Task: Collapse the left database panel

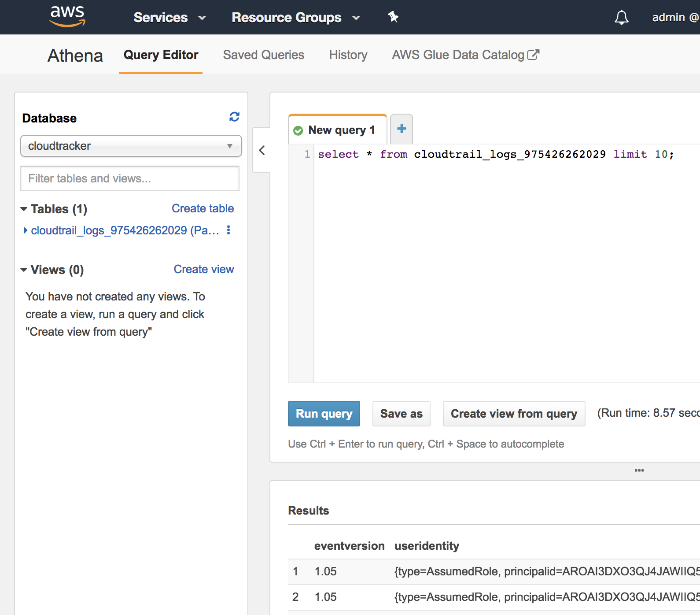Action: [x=262, y=150]
